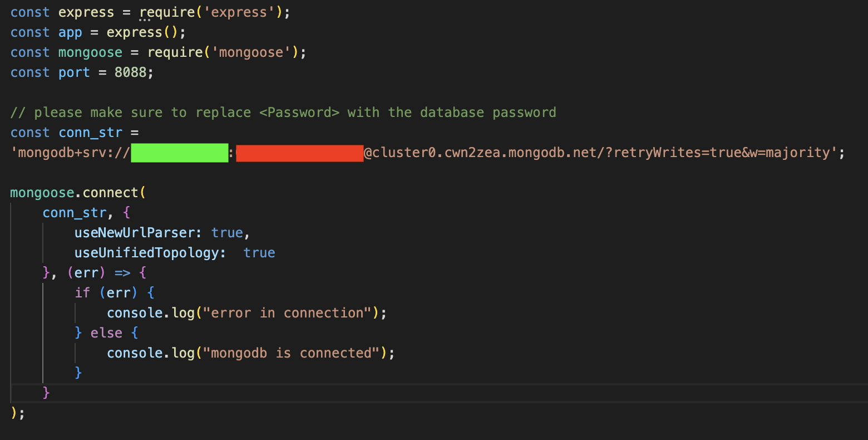Click the app constant declaration
Viewport: 868px width, 440px height.
pos(70,32)
